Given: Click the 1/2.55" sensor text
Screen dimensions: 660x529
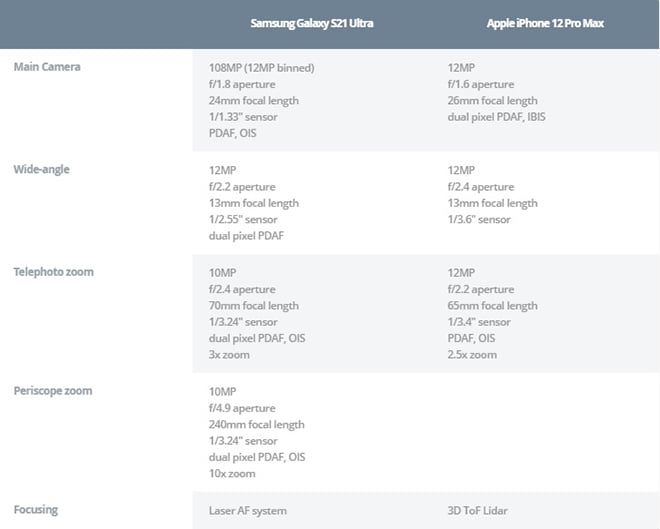Looking at the screenshot, I should [243, 220].
